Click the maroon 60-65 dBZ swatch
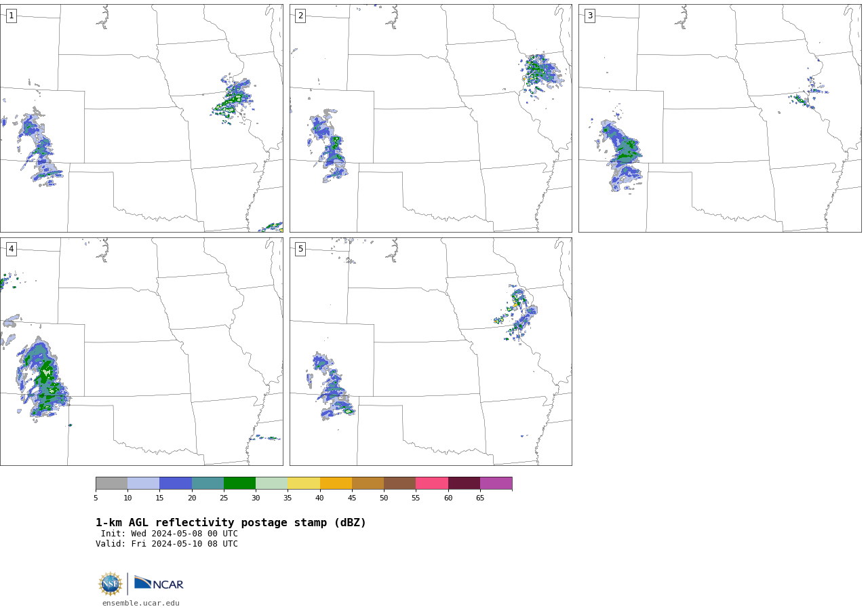Image resolution: width=868 pixels, height=611 pixels. (464, 484)
